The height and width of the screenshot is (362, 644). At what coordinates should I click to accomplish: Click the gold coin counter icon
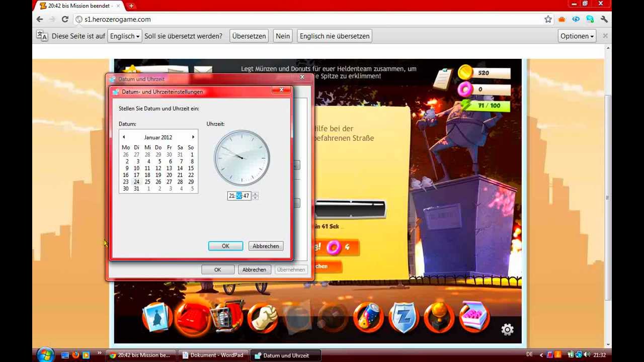[465, 72]
